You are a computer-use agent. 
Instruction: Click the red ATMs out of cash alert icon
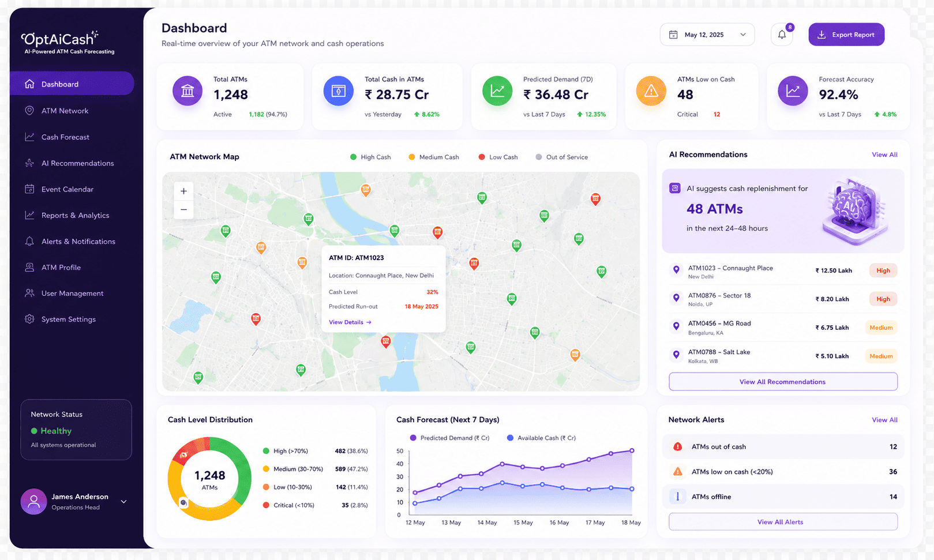678,446
